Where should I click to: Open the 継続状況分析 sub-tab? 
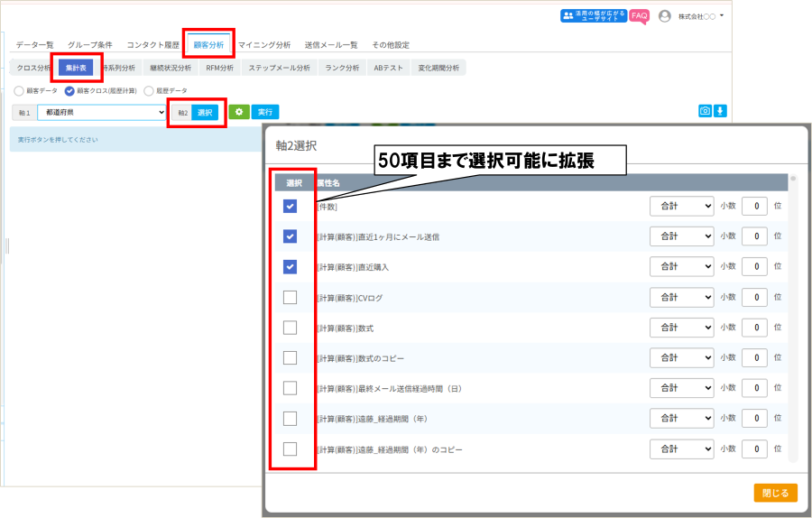click(171, 68)
